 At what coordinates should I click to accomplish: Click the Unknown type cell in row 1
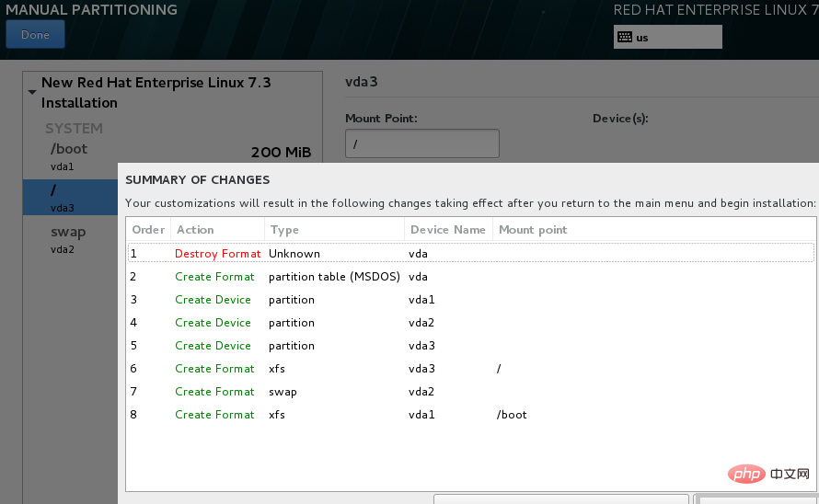(294, 254)
